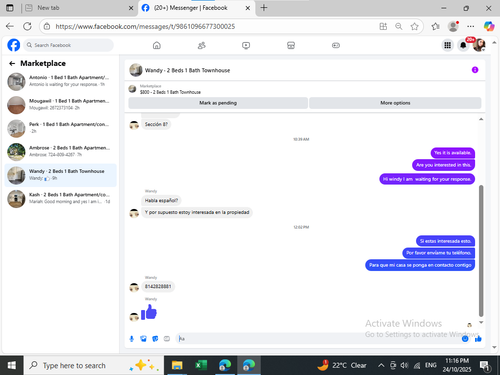Open the Gaming icon in top navigation
Image resolution: width=500 pixels, height=375 pixels.
point(336,45)
